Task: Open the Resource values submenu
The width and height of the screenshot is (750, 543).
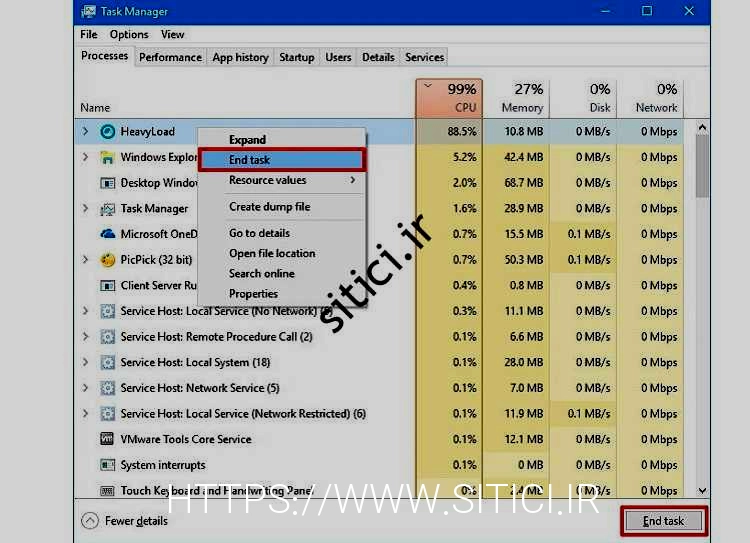Action: (x=282, y=180)
